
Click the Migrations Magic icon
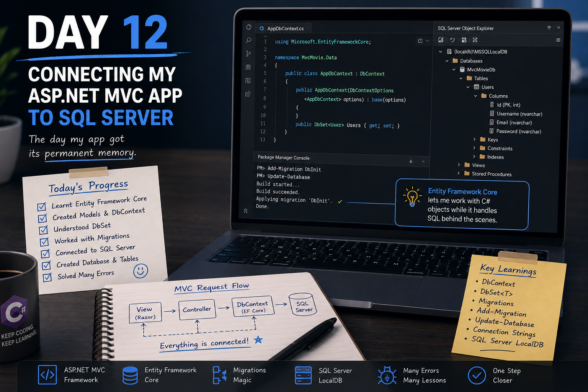(220, 375)
